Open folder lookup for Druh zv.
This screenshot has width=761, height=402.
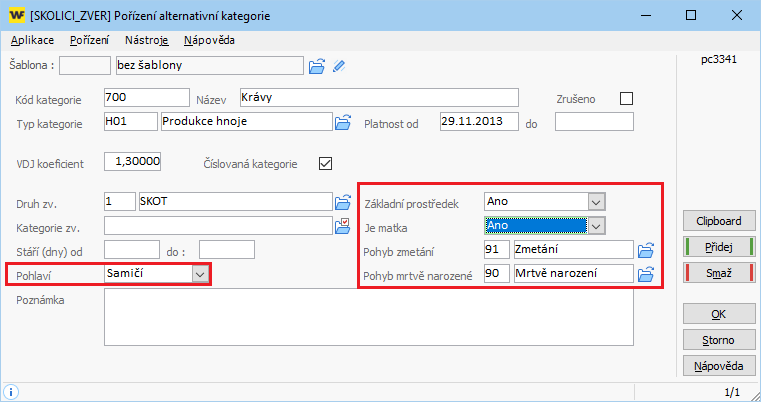coord(343,202)
